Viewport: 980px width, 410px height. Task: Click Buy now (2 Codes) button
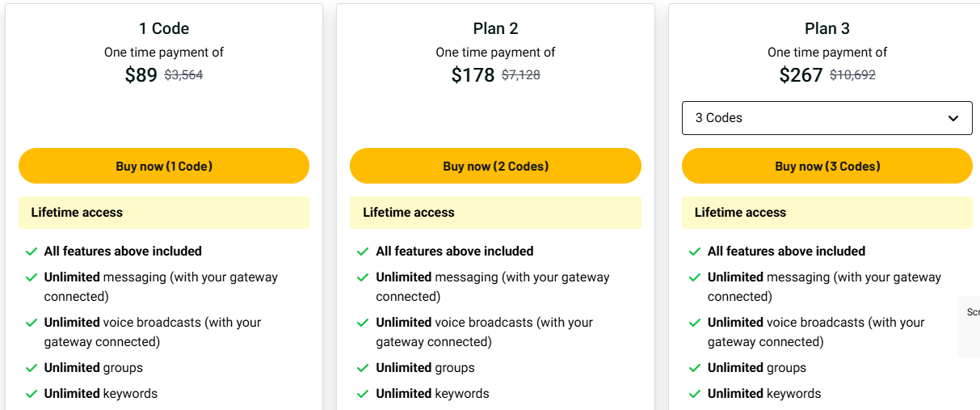495,166
